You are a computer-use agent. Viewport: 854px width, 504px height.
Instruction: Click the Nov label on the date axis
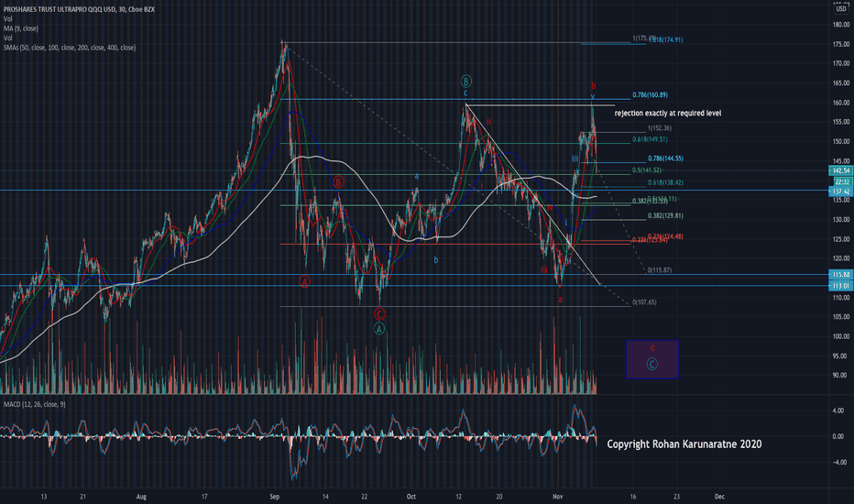558,497
